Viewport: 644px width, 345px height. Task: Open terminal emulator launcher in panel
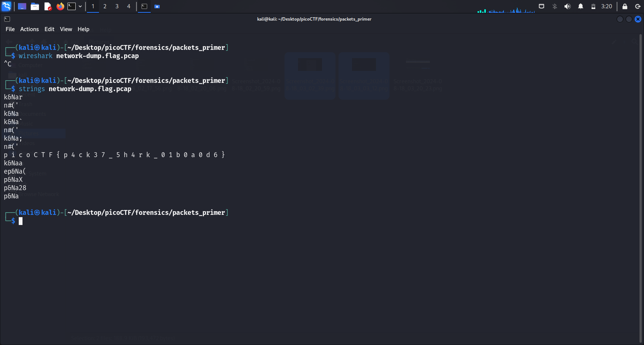click(x=72, y=6)
